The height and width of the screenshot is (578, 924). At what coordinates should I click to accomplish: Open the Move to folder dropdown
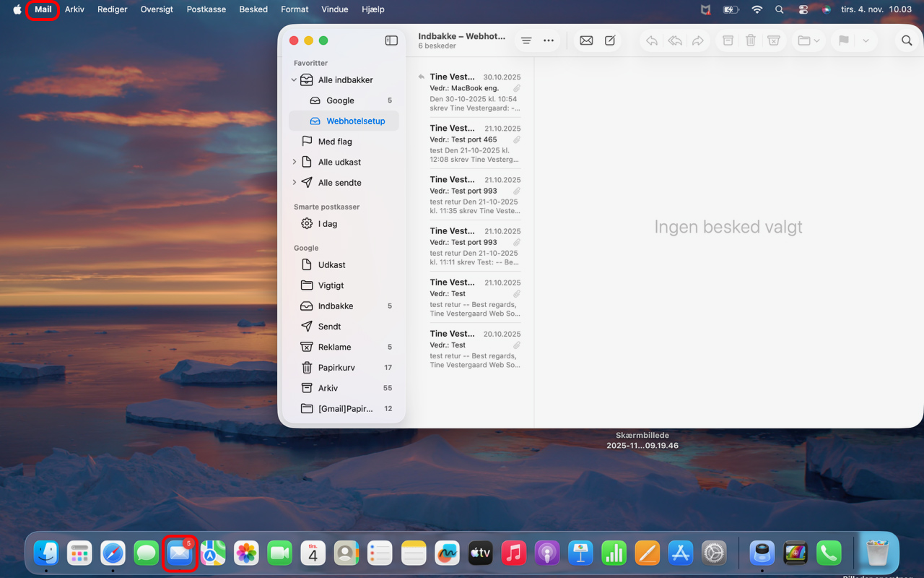pos(808,40)
